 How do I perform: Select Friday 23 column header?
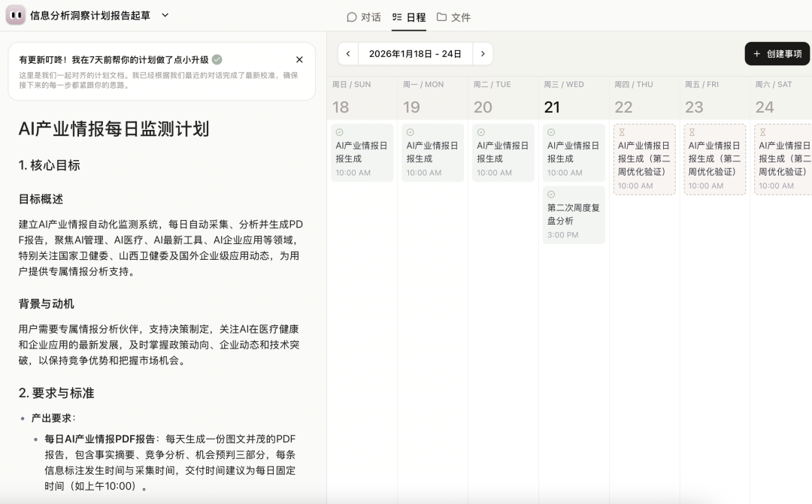pos(715,98)
